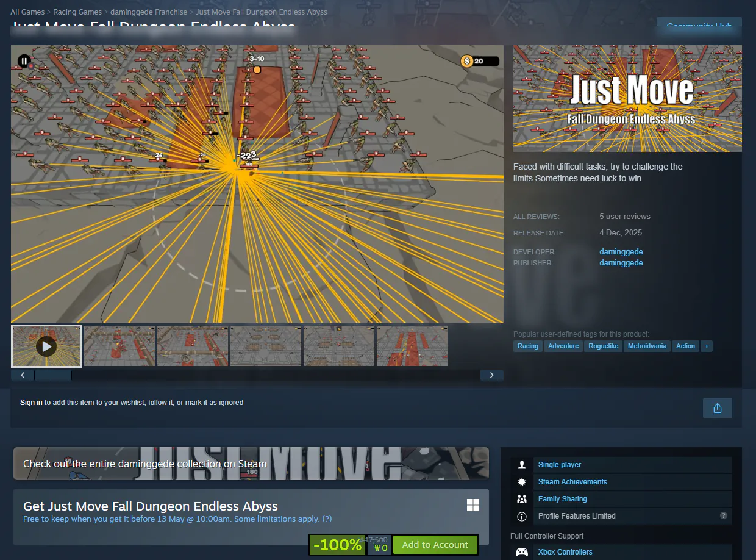Image resolution: width=756 pixels, height=560 pixels.
Task: Open daminggede Franchise breadcrumb link
Action: coord(149,12)
